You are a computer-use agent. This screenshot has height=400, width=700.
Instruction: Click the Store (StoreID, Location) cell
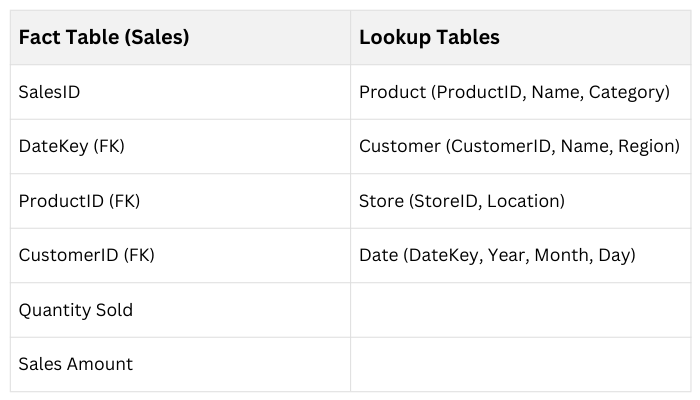point(461,201)
